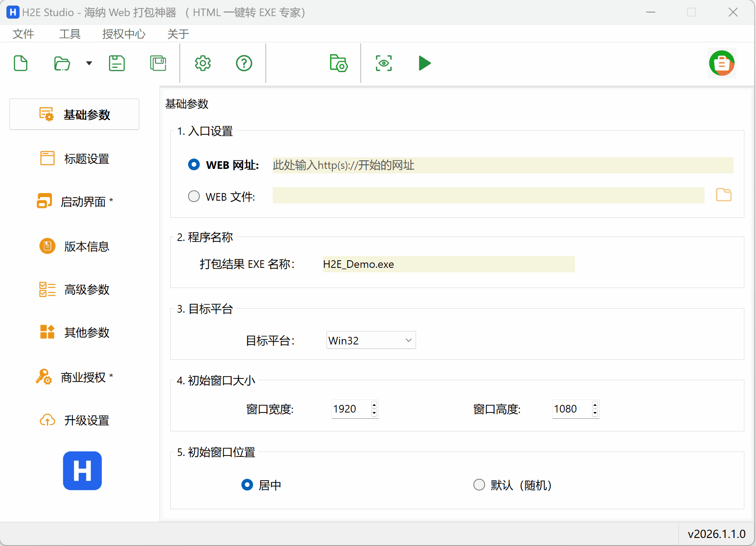
Task: Open the output folder tool
Action: tap(339, 63)
